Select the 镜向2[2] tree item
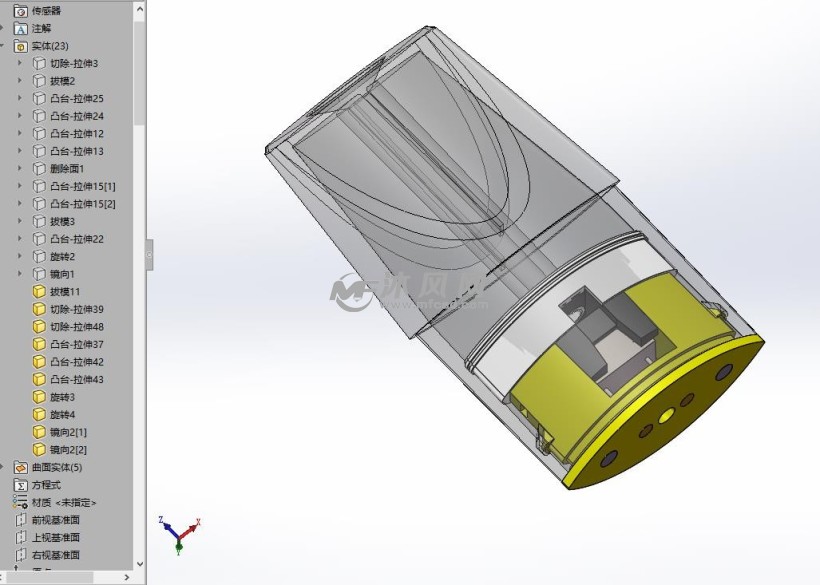 (68, 450)
